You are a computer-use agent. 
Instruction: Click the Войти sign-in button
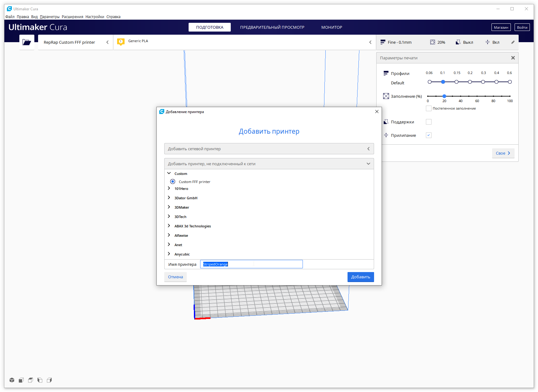tap(522, 27)
